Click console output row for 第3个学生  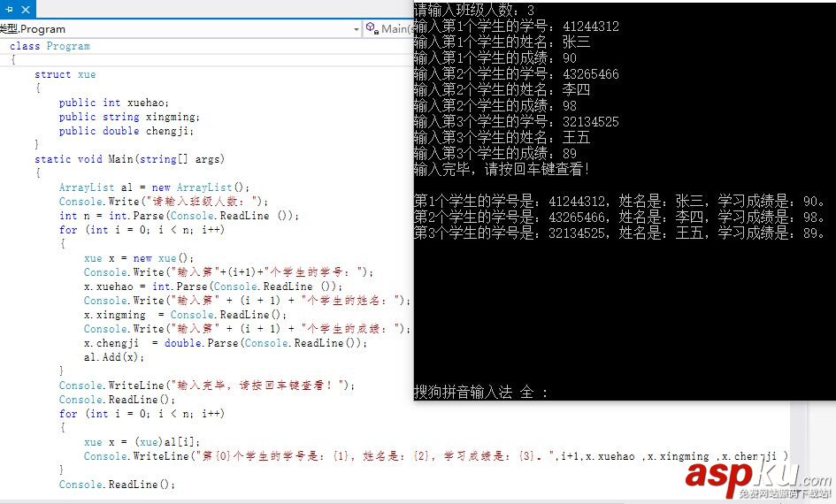[x=620, y=233]
